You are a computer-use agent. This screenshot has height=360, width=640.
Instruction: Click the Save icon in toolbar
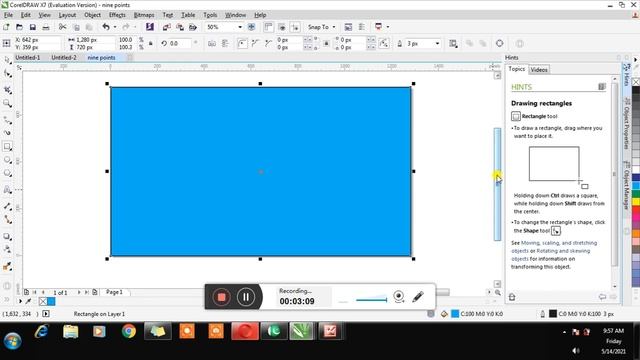(x=33, y=27)
